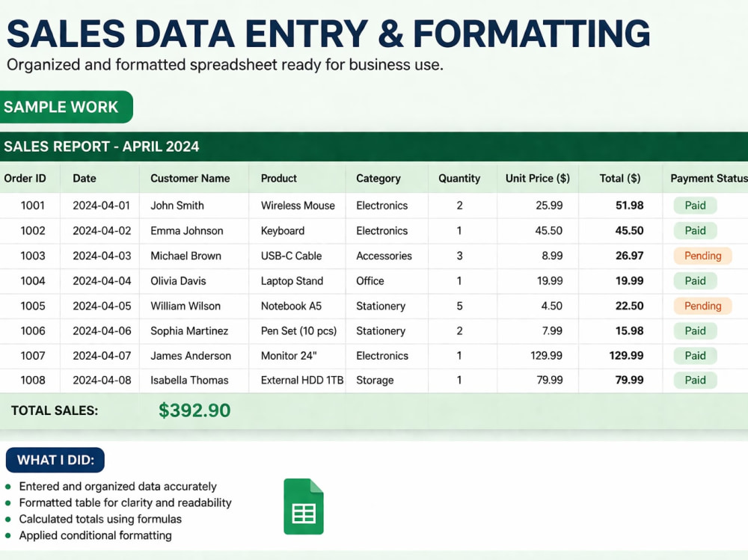Select the Wireless Mouse product cell
This screenshot has height=560, width=748.
tap(298, 206)
